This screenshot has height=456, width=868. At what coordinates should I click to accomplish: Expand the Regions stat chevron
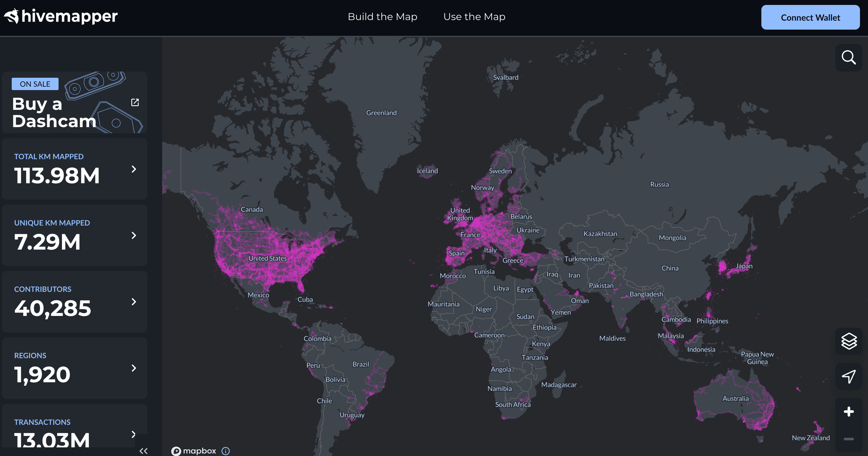point(134,368)
